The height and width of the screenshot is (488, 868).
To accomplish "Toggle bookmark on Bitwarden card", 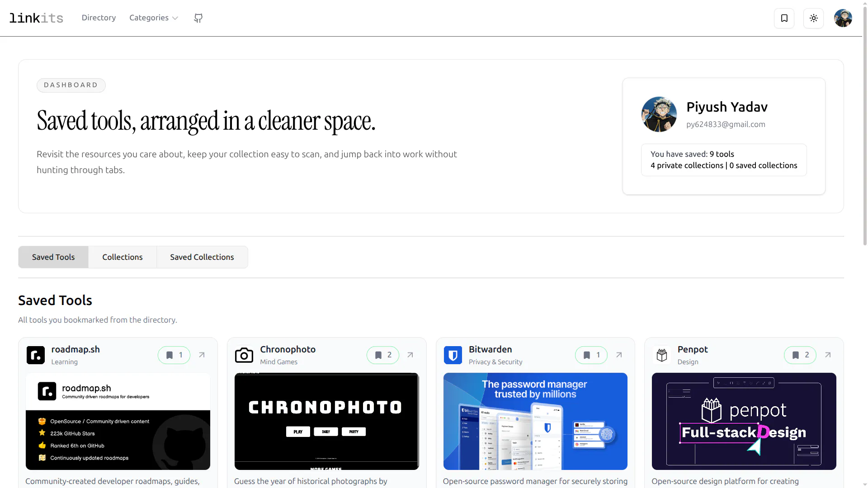I will tap(591, 355).
